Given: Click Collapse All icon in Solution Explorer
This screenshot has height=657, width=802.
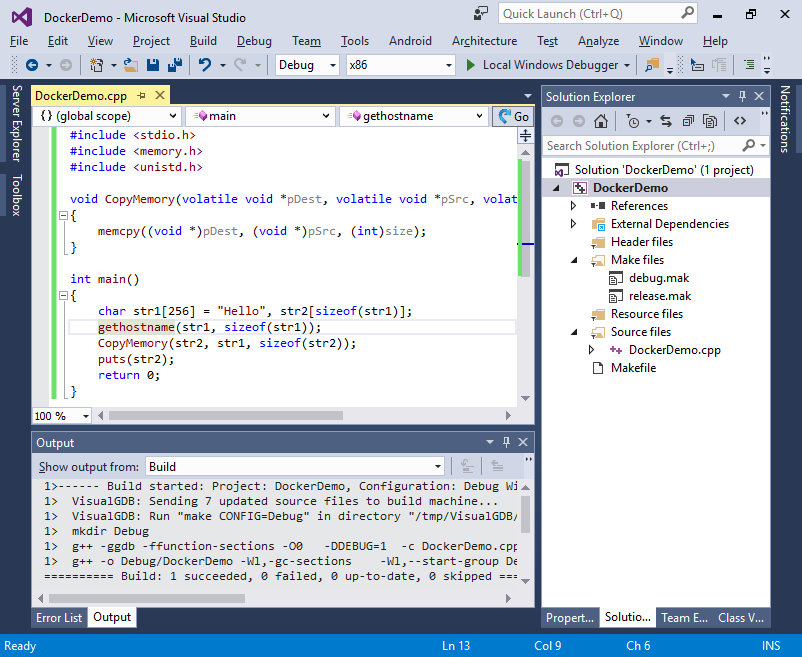Looking at the screenshot, I should point(688,121).
